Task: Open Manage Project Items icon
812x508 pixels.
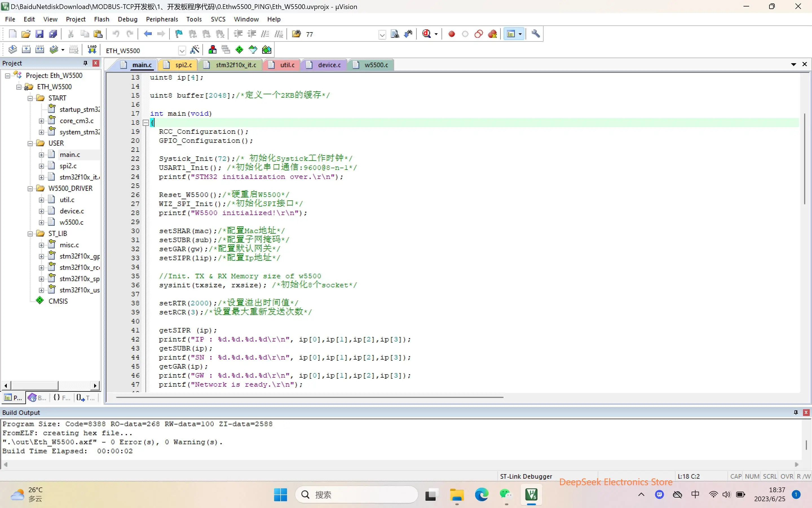Action: tap(212, 50)
